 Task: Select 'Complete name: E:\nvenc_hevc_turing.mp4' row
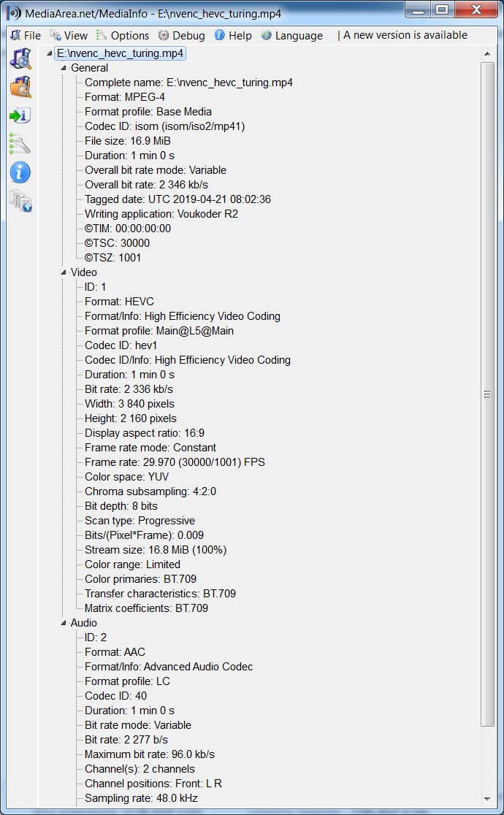[188, 83]
